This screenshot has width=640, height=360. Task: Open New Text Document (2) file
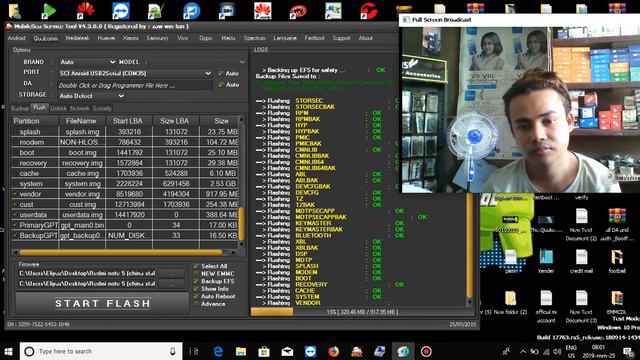click(x=581, y=224)
